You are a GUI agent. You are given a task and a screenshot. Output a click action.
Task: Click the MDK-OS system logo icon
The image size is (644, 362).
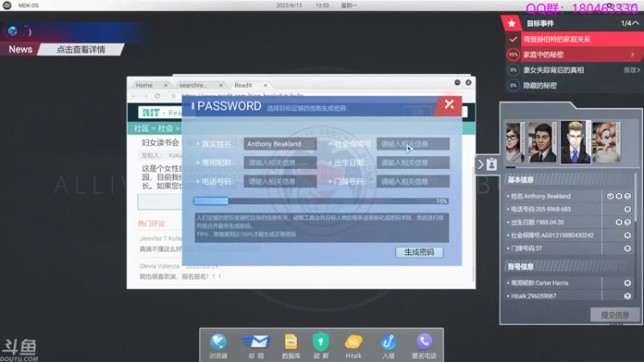pyautogui.click(x=7, y=6)
